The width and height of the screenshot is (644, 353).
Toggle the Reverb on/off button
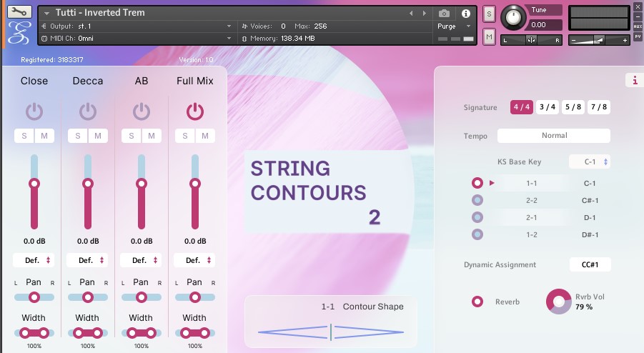pos(477,302)
